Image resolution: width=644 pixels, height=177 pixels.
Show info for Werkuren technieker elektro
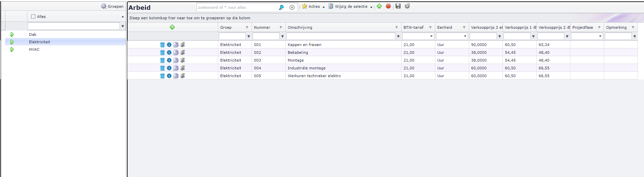click(169, 76)
